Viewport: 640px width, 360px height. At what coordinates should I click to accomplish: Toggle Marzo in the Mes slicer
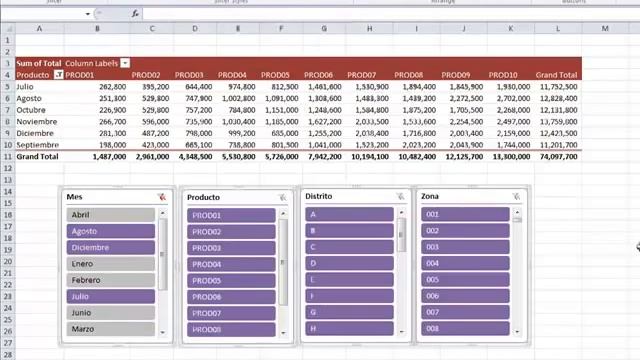tap(111, 329)
